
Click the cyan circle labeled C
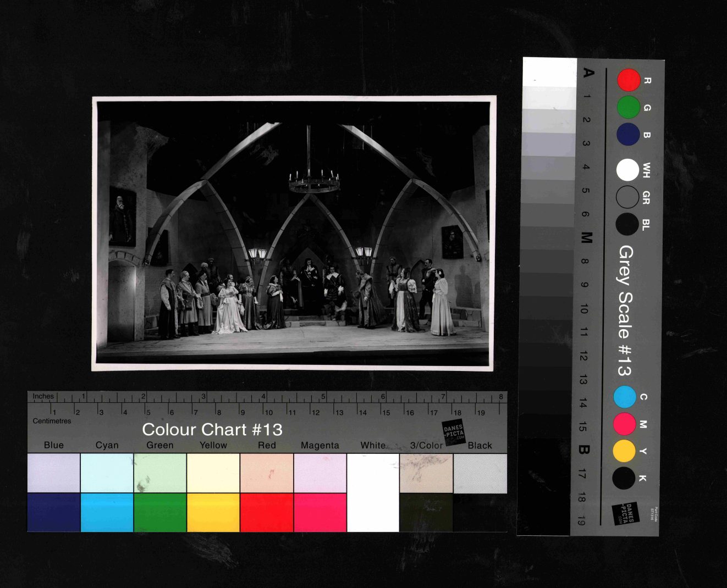pos(625,397)
